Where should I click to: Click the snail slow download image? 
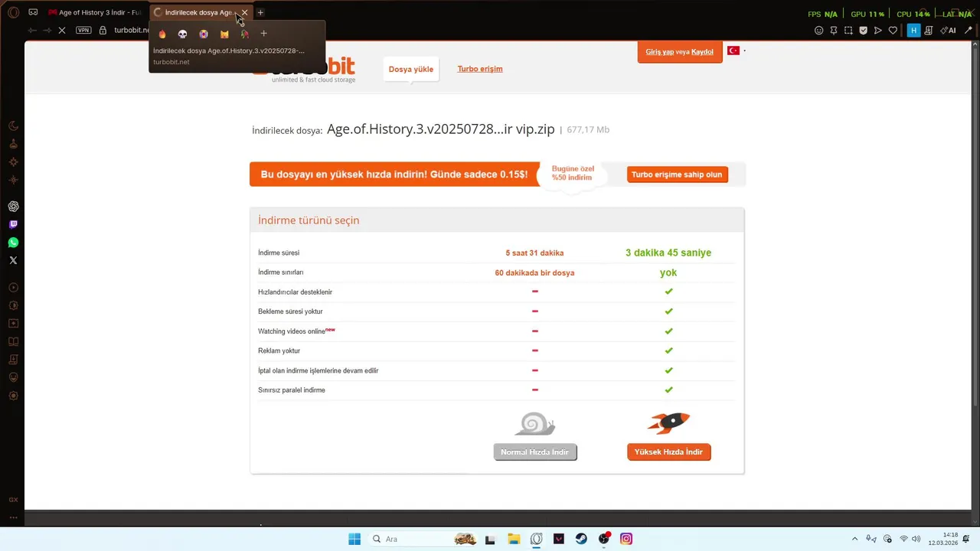pos(535,424)
